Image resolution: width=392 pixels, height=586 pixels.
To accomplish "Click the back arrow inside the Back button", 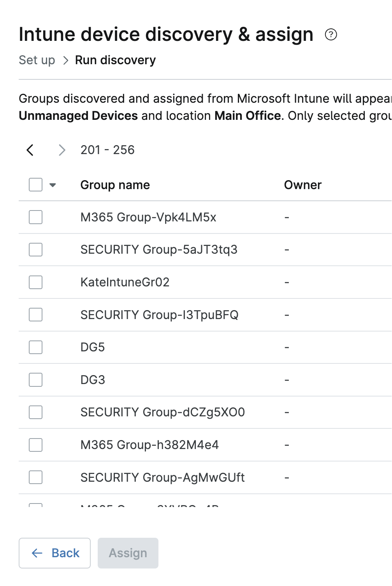I will pyautogui.click(x=36, y=553).
